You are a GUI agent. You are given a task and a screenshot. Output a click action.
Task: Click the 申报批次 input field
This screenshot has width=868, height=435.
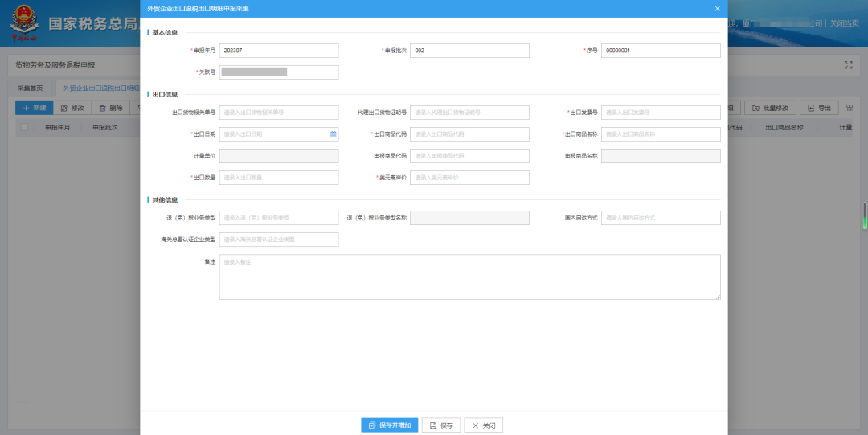click(x=469, y=51)
